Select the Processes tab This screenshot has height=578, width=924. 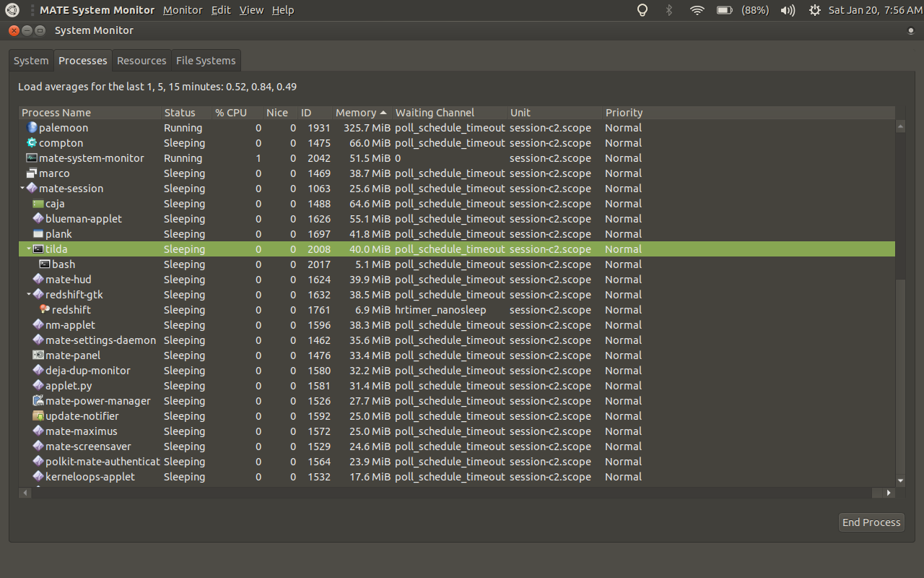point(83,61)
